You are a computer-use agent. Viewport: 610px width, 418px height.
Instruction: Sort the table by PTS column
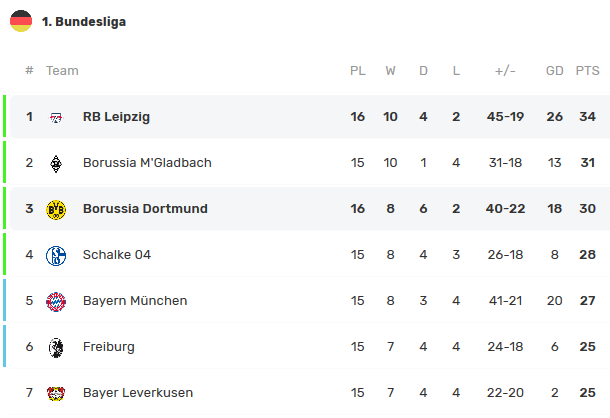587,71
